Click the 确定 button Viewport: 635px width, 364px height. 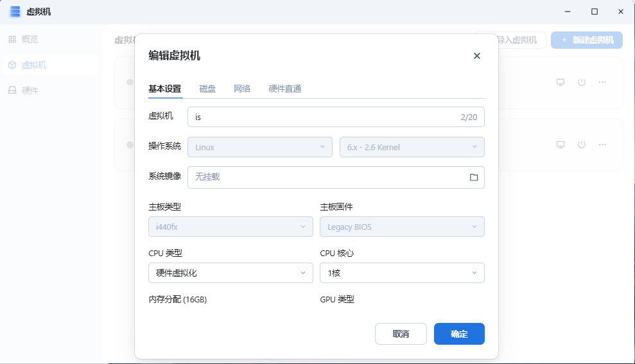459,334
